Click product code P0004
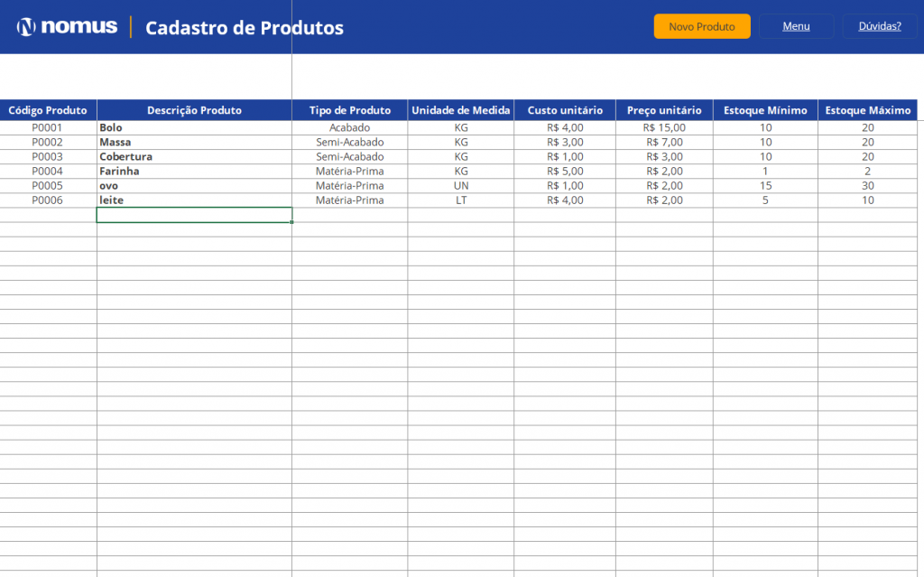 click(x=48, y=171)
